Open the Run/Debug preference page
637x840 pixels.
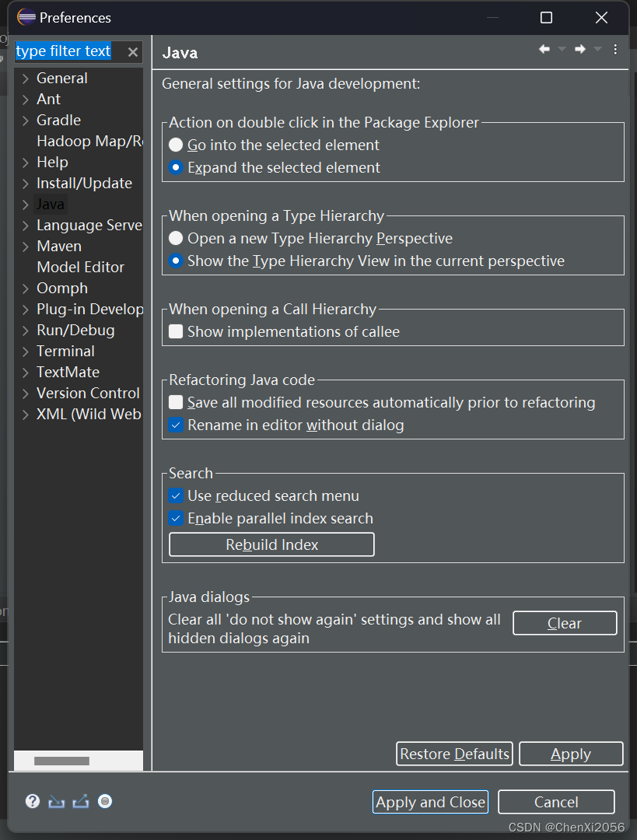(75, 331)
